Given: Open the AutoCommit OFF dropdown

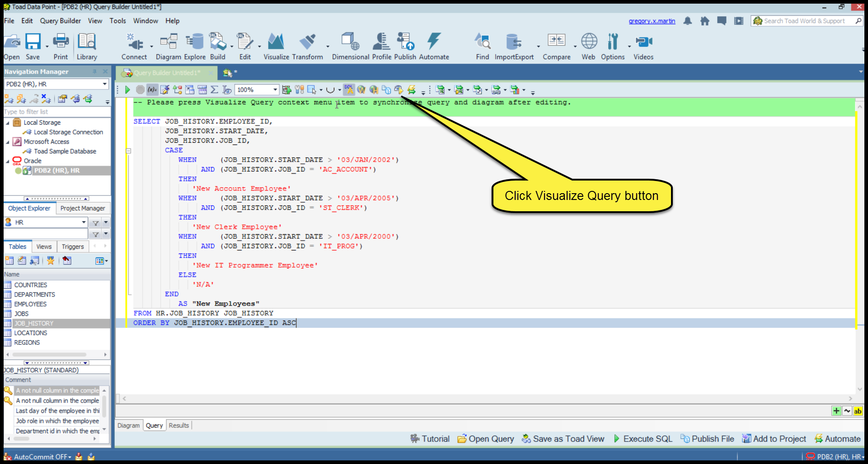Looking at the screenshot, I should (42, 457).
